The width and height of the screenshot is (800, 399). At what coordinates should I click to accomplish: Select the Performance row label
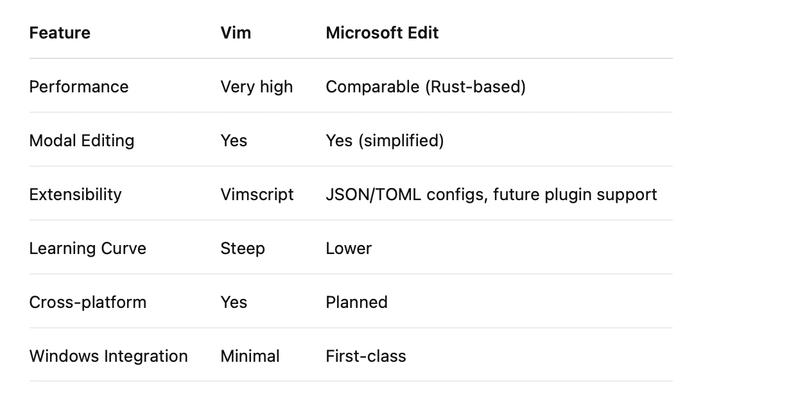[x=79, y=87]
